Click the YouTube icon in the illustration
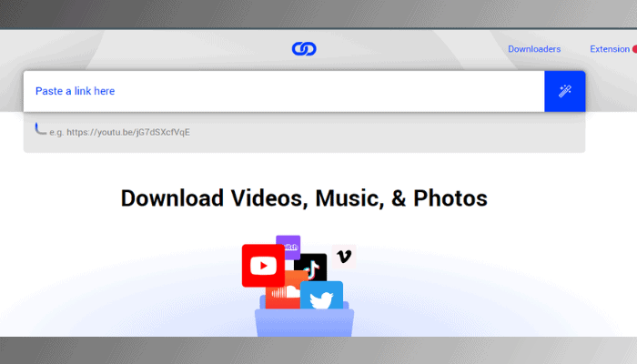Screen dimensions: 637x364 [x=263, y=266]
